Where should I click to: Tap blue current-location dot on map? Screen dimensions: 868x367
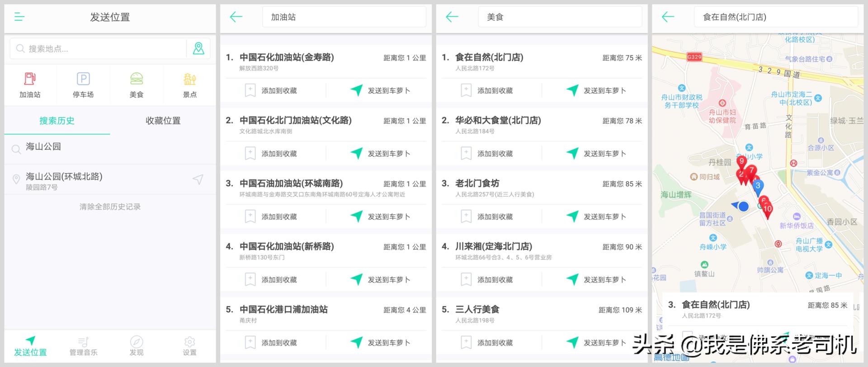(x=743, y=207)
